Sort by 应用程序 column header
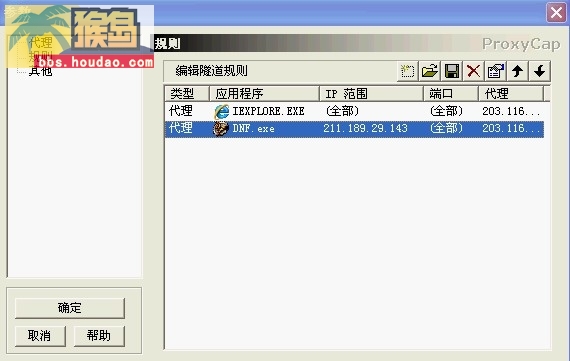The height and width of the screenshot is (361, 570). (264, 94)
